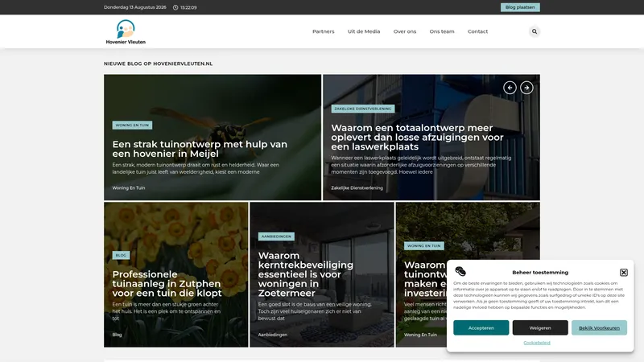The width and height of the screenshot is (644, 362).
Task: Accept cookies with Accepteren button
Action: (x=481, y=328)
